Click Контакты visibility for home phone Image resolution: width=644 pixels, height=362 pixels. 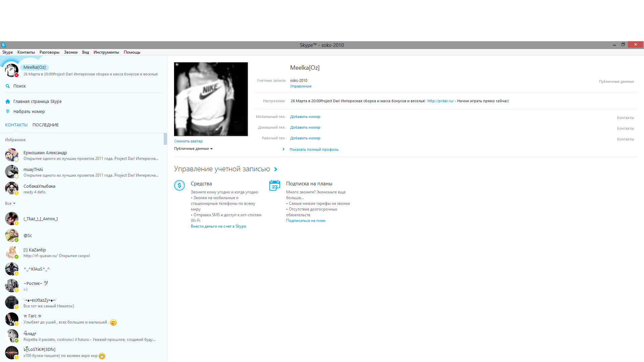click(x=626, y=129)
